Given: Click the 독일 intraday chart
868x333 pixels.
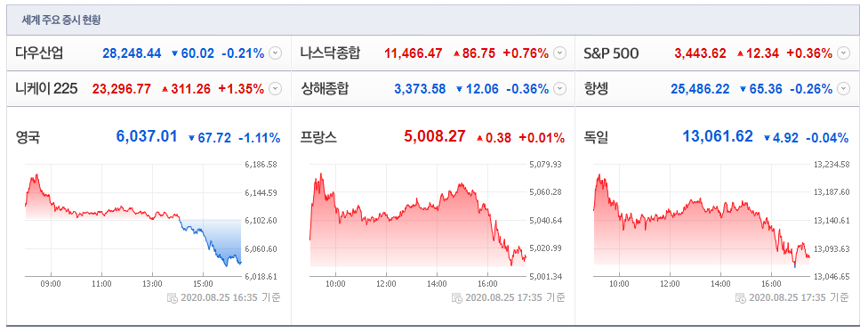Looking at the screenshot, I should [702, 221].
